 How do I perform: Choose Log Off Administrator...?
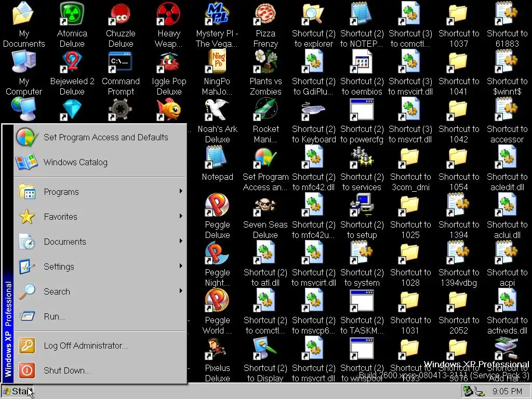pos(100,345)
